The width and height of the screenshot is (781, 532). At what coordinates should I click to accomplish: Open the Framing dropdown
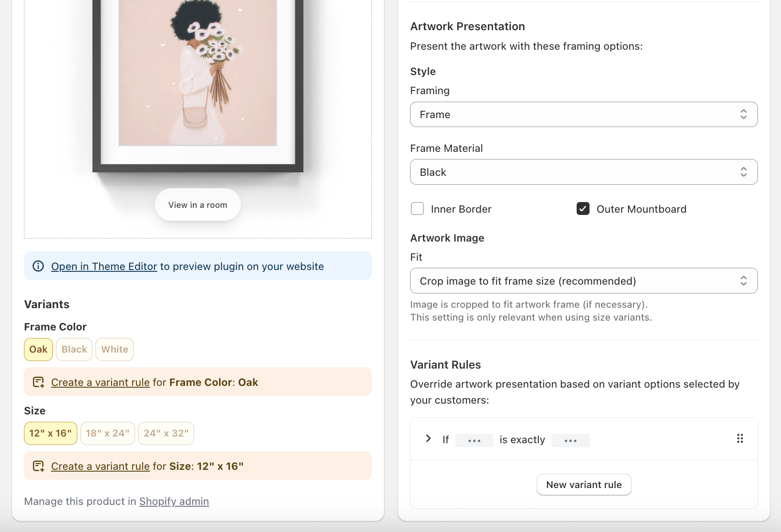(583, 115)
